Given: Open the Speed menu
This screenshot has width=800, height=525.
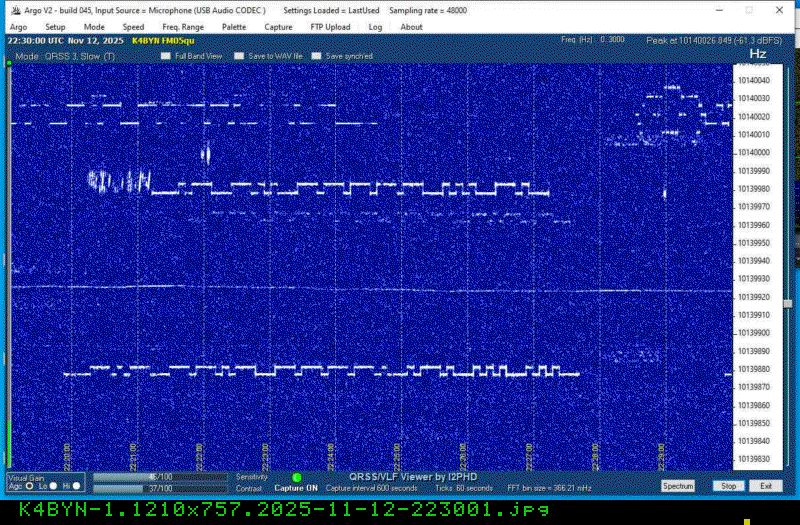Looking at the screenshot, I should point(133,27).
